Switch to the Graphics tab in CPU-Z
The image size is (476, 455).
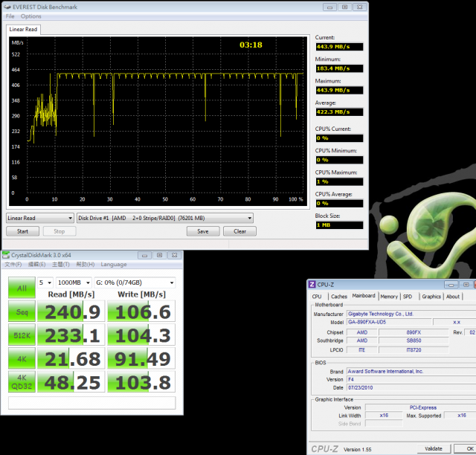click(431, 297)
